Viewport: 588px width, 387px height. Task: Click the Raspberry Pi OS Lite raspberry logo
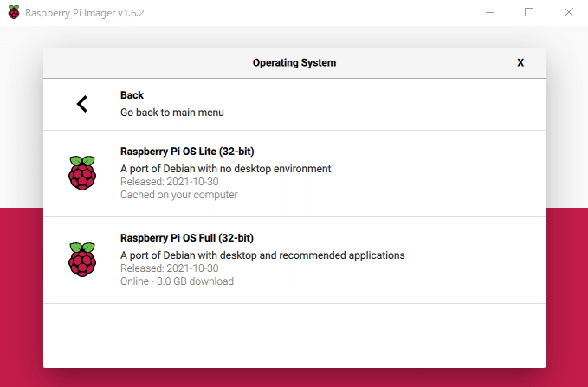click(x=82, y=173)
